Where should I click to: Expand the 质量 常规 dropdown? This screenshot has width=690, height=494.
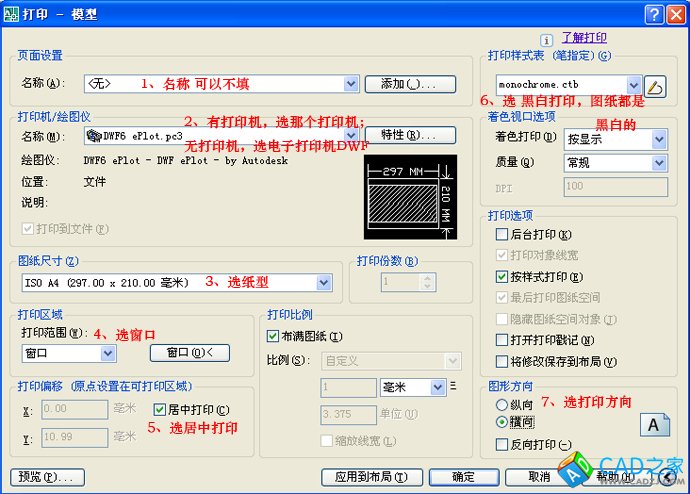[x=659, y=163]
